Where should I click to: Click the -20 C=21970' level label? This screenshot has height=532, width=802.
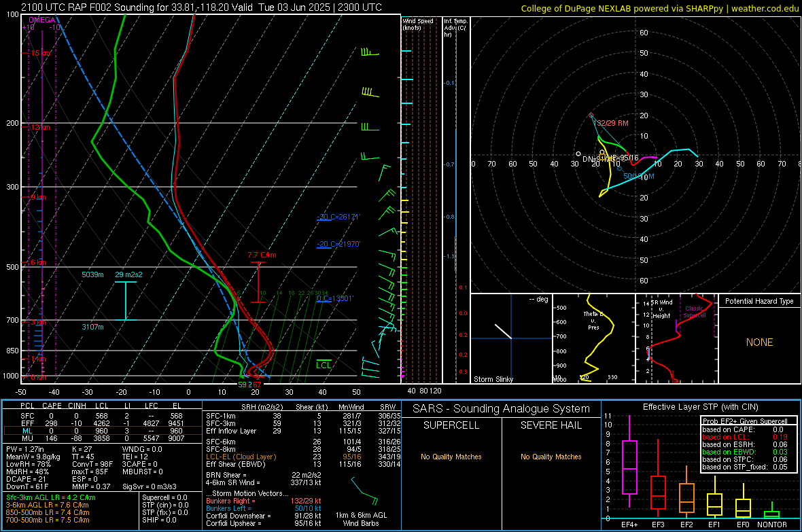pyautogui.click(x=338, y=244)
